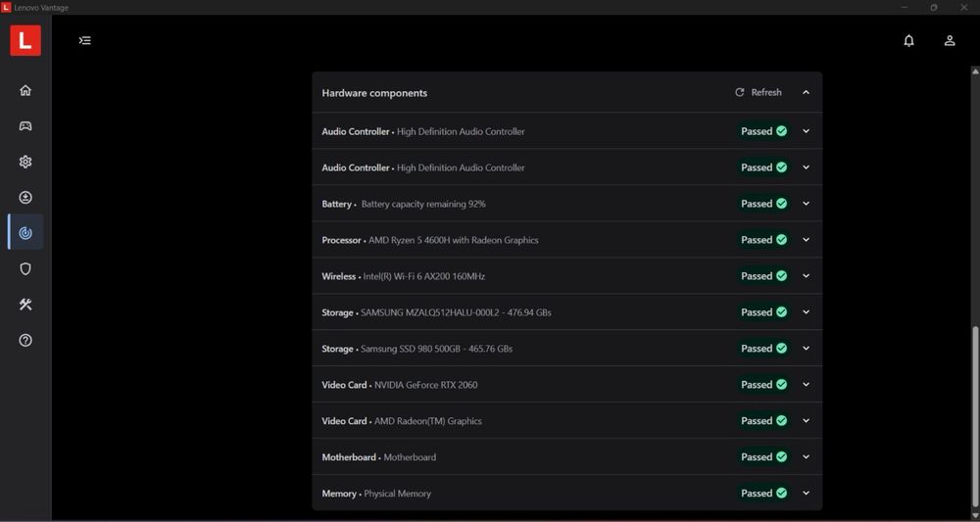980x522 pixels.
Task: Open the notifications bell
Action: coord(908,40)
